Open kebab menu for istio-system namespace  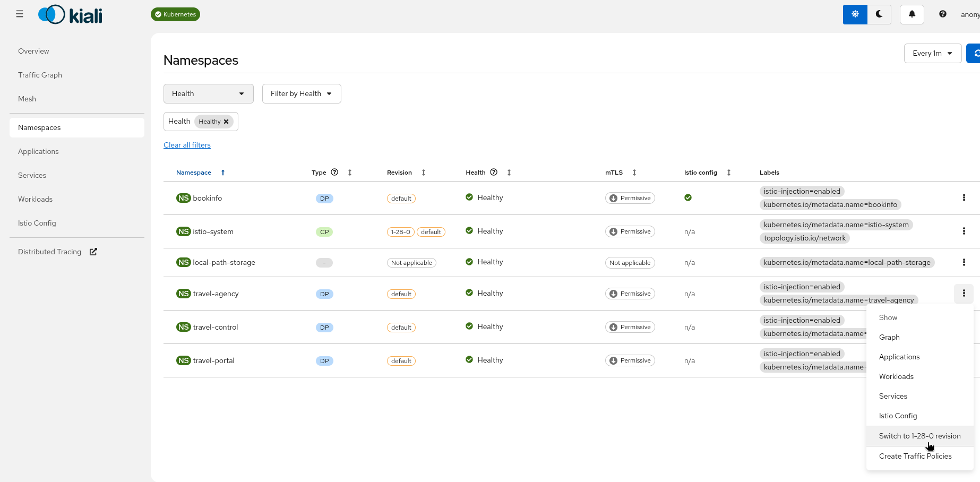coord(964,231)
